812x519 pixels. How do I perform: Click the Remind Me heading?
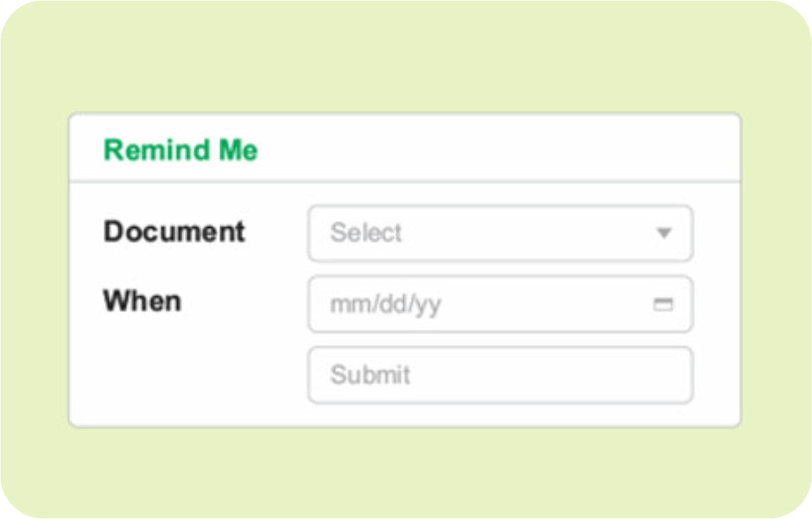[x=181, y=150]
